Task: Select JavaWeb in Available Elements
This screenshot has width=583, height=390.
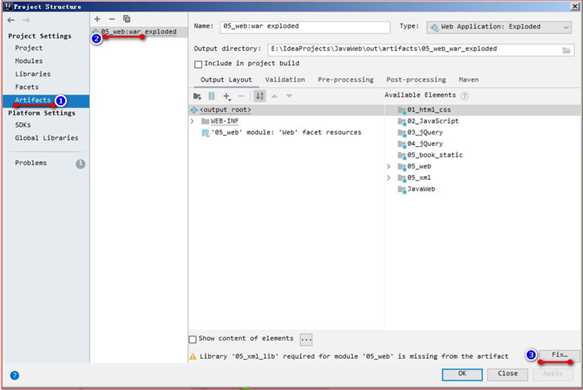Action: 421,189
